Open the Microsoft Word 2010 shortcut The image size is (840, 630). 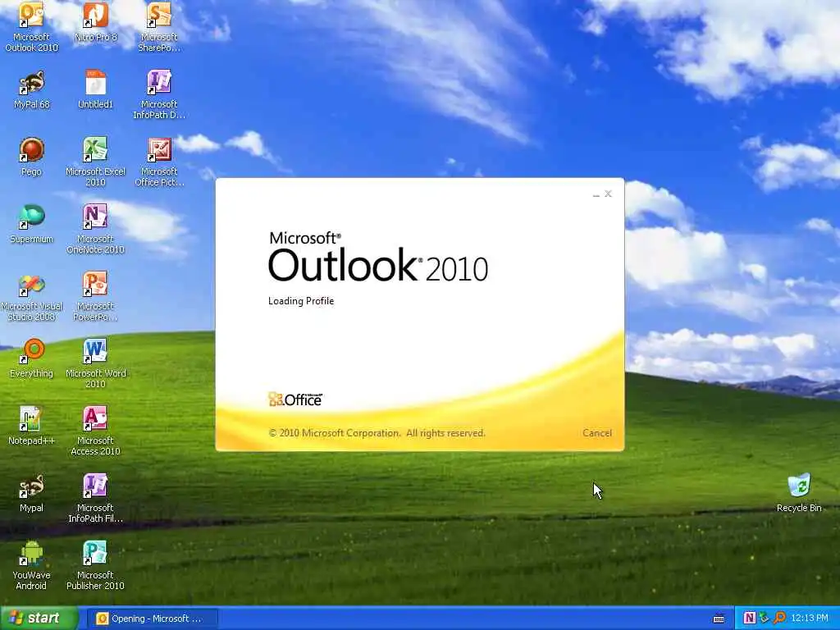[95, 363]
